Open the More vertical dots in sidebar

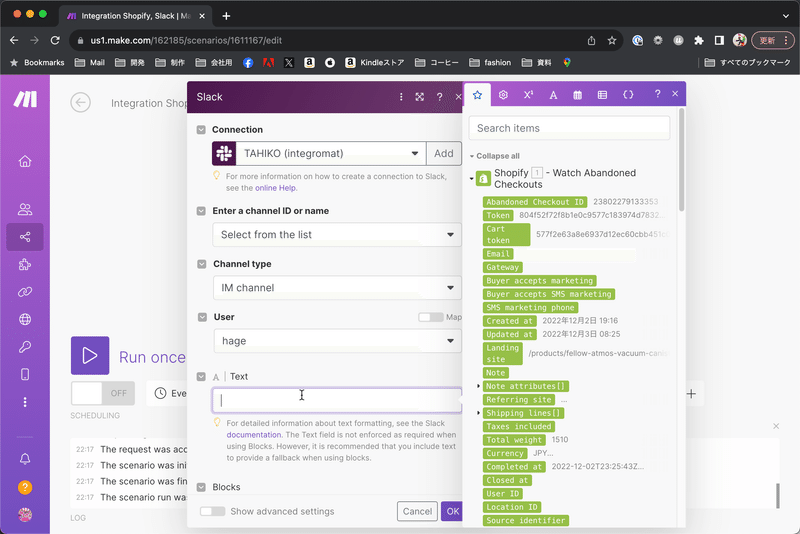24,402
